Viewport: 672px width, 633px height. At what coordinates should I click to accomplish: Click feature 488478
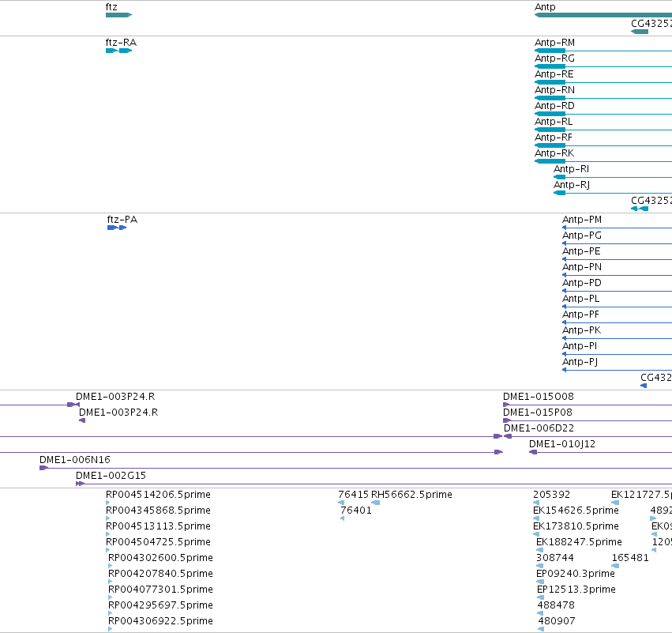556,605
